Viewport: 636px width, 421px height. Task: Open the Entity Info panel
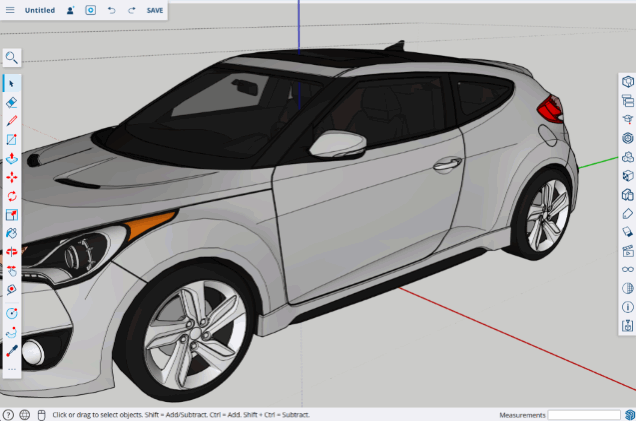coord(627,80)
